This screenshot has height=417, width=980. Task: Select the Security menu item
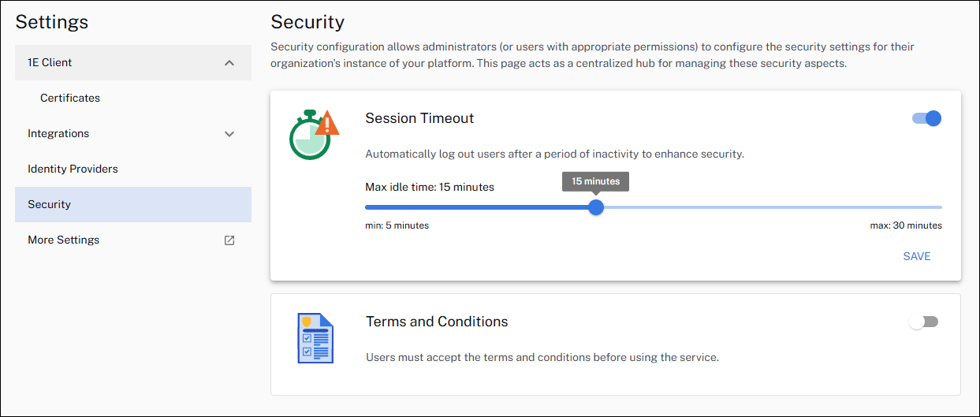[x=50, y=205]
